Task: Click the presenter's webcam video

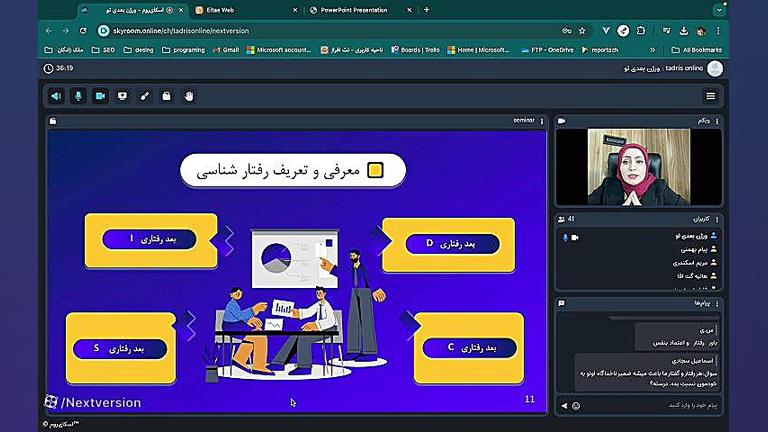Action: point(639,167)
